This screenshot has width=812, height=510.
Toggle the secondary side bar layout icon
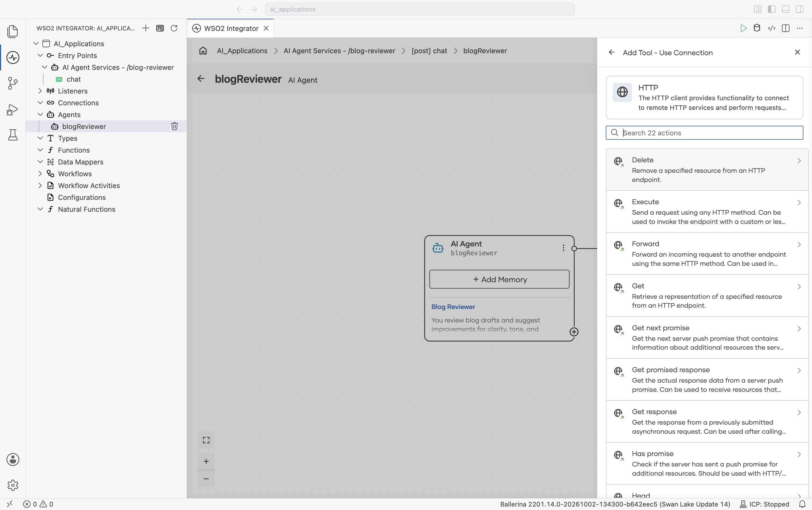[x=800, y=9]
